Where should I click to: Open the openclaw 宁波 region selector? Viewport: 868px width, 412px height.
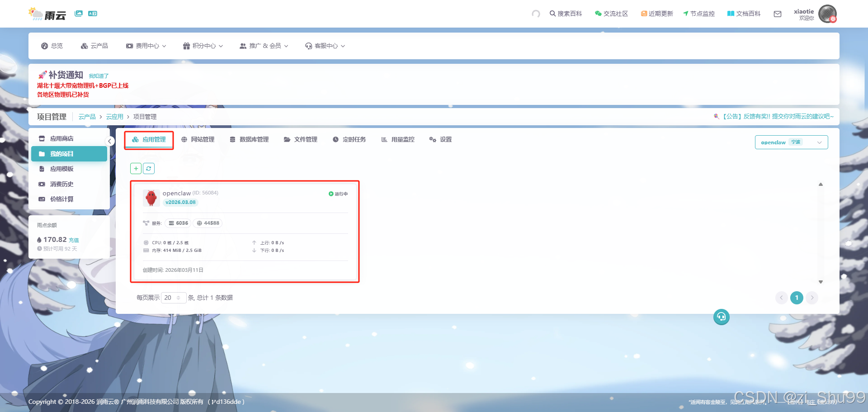[x=791, y=142]
